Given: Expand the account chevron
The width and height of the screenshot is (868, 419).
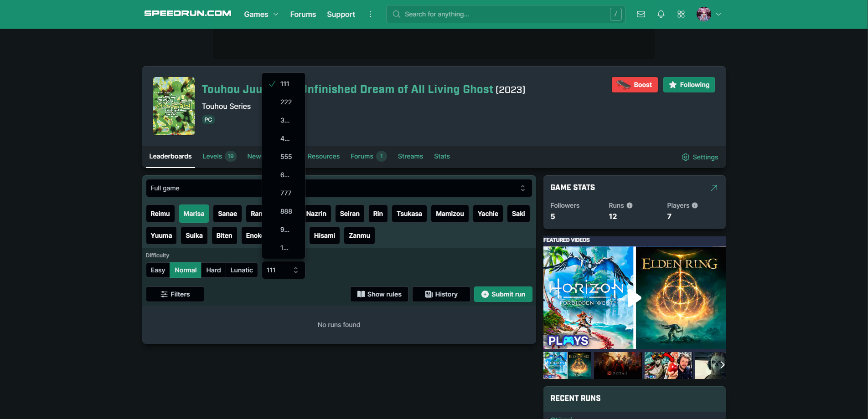Looking at the screenshot, I should 718,14.
